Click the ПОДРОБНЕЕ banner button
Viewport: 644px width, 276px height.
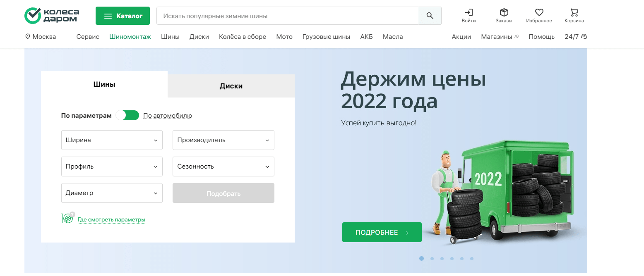382,232
